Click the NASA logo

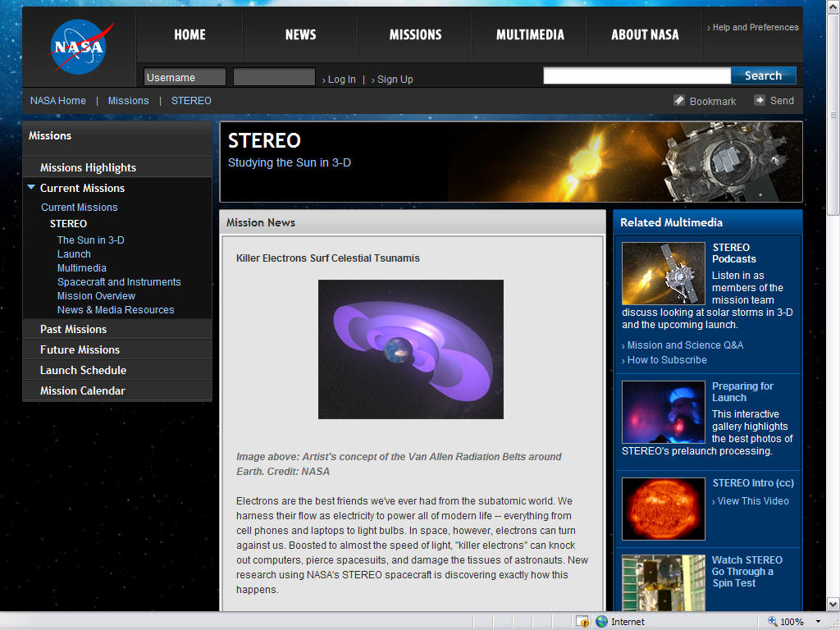pos(80,47)
